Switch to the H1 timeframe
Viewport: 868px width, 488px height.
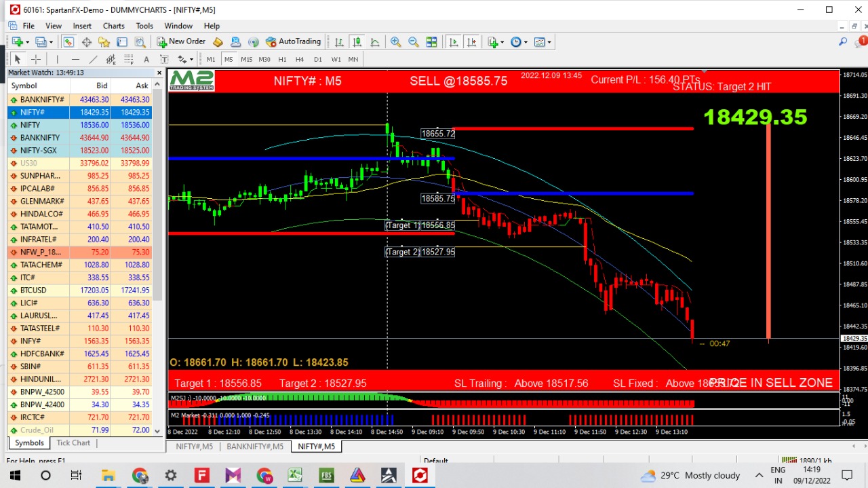[x=282, y=60]
